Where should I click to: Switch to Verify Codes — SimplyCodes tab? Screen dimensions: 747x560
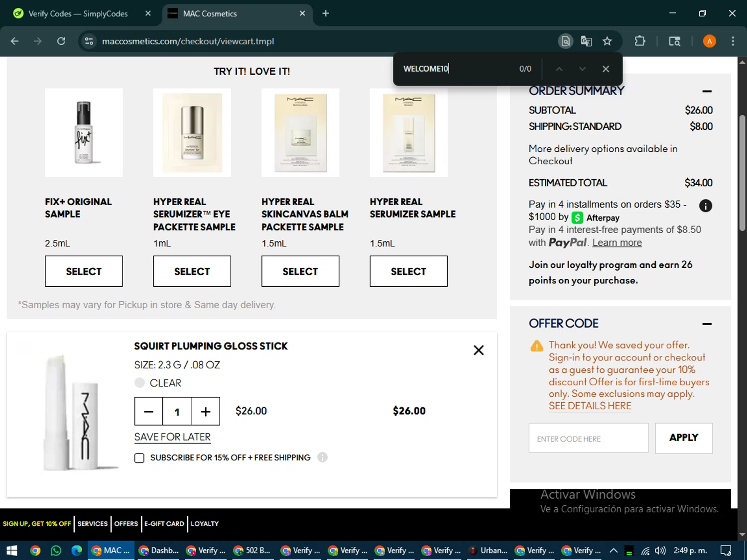(78, 13)
